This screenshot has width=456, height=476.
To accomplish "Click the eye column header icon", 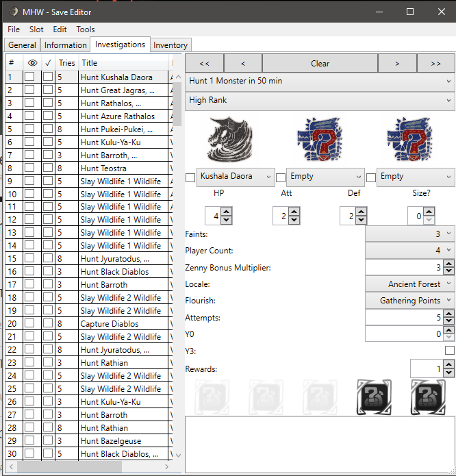I will pos(32,63).
